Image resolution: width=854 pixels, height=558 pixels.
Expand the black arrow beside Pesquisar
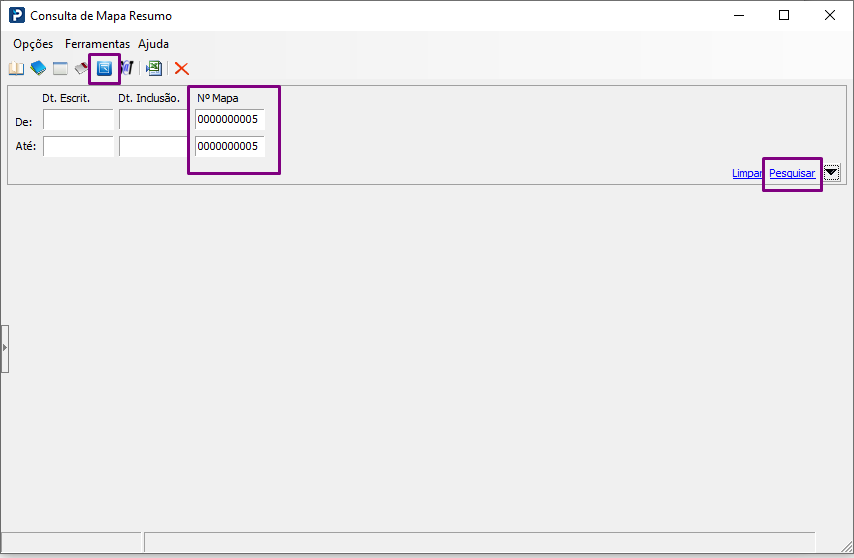tap(832, 173)
